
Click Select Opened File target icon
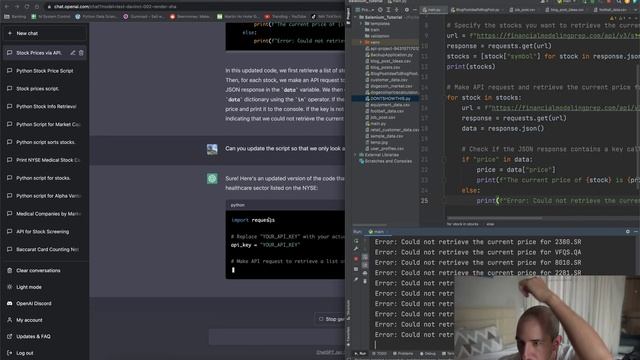380,10
